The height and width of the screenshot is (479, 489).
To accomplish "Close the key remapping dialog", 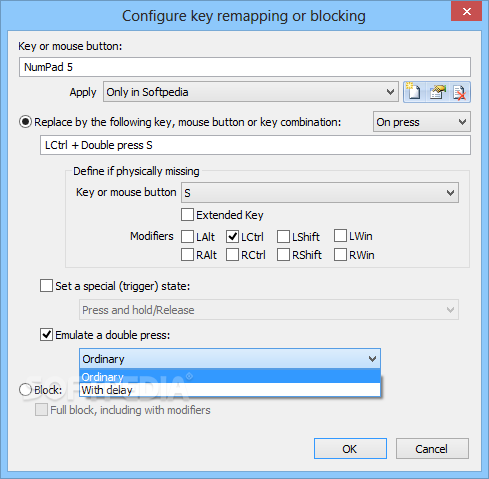I will [466, 11].
